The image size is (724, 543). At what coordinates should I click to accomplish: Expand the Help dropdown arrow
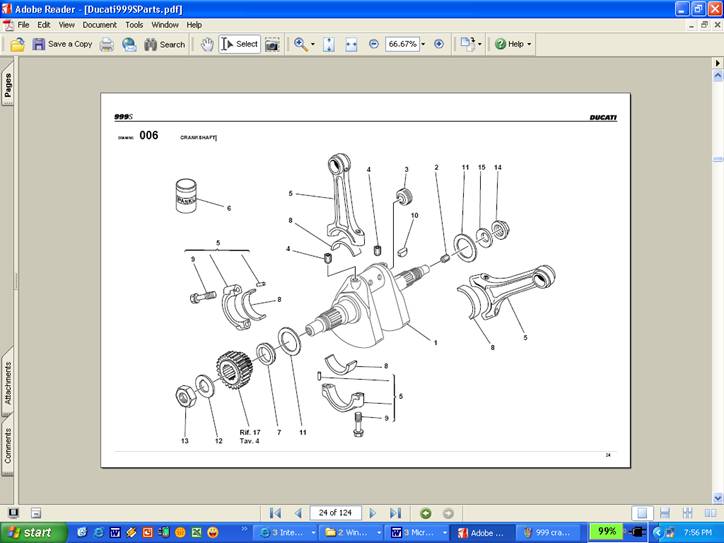(x=529, y=44)
